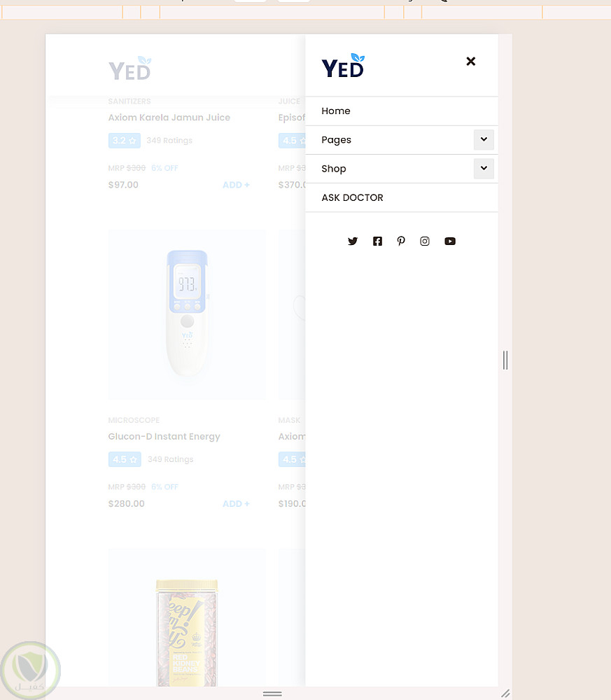
Task: Click the corner resize grip of preview
Action: [505, 693]
